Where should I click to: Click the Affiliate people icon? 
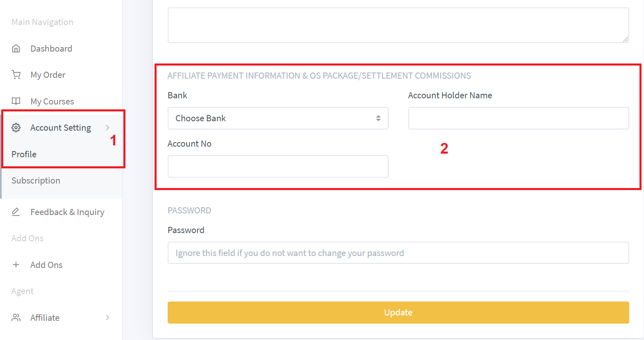click(16, 317)
